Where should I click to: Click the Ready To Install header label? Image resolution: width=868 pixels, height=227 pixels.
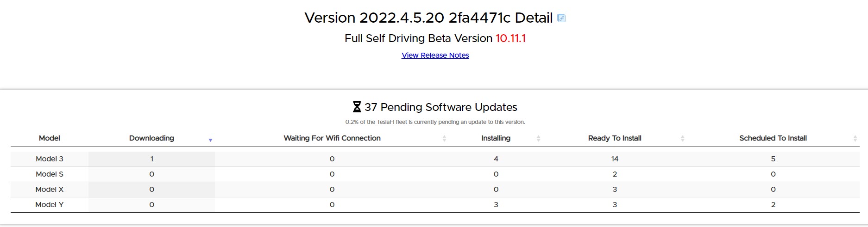[x=614, y=138]
